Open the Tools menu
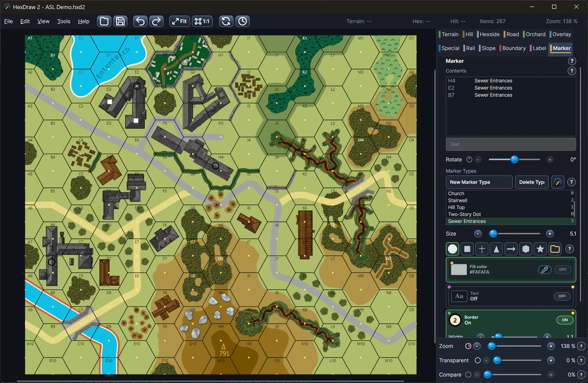 click(x=64, y=21)
